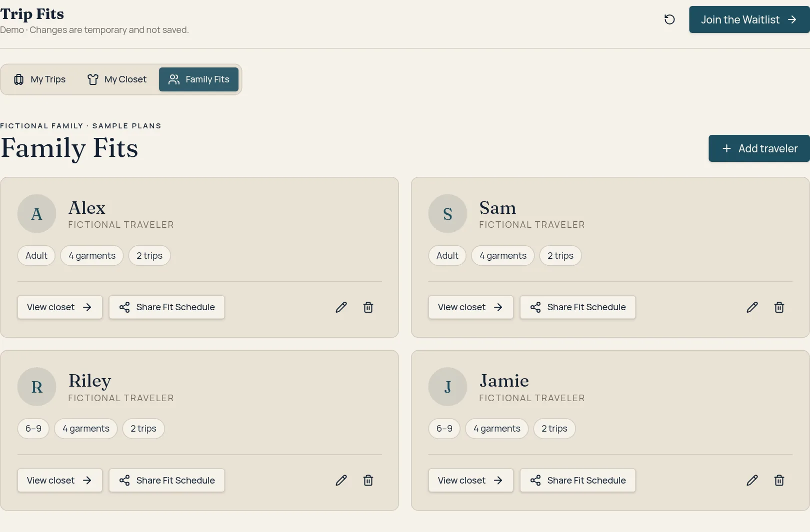Share Jamie's Fit Schedule
810x532 pixels.
tap(578, 481)
